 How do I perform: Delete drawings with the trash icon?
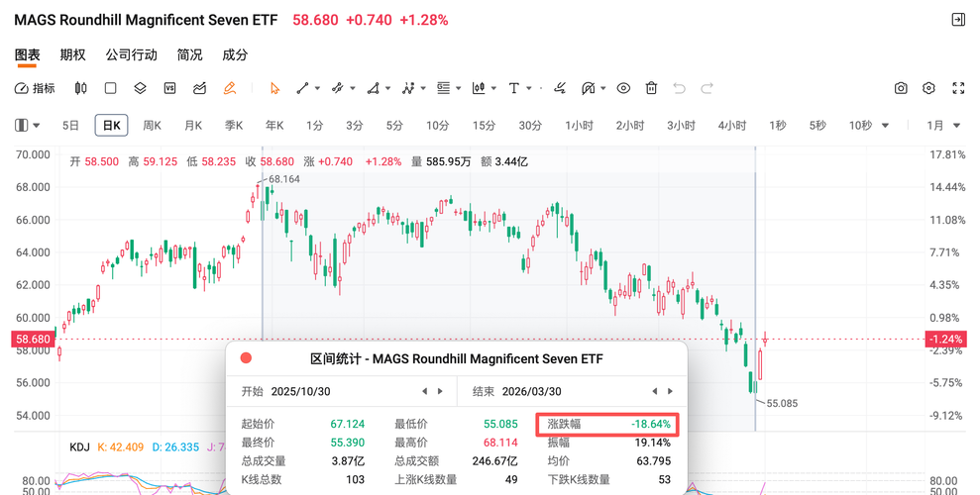(x=651, y=89)
